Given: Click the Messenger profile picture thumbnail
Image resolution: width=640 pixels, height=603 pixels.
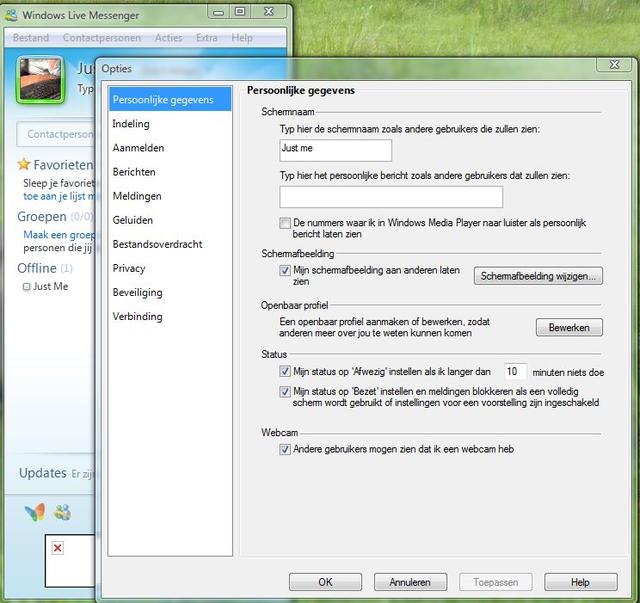Looking at the screenshot, I should (40, 79).
